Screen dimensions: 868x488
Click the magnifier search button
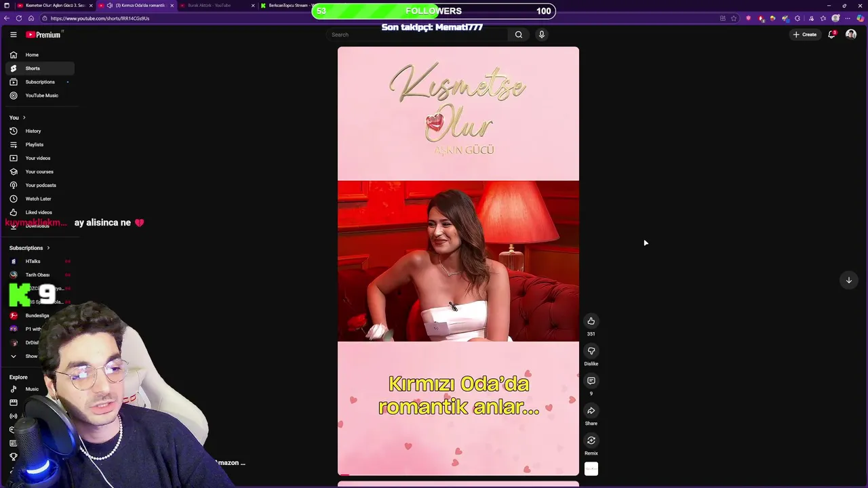(x=519, y=35)
